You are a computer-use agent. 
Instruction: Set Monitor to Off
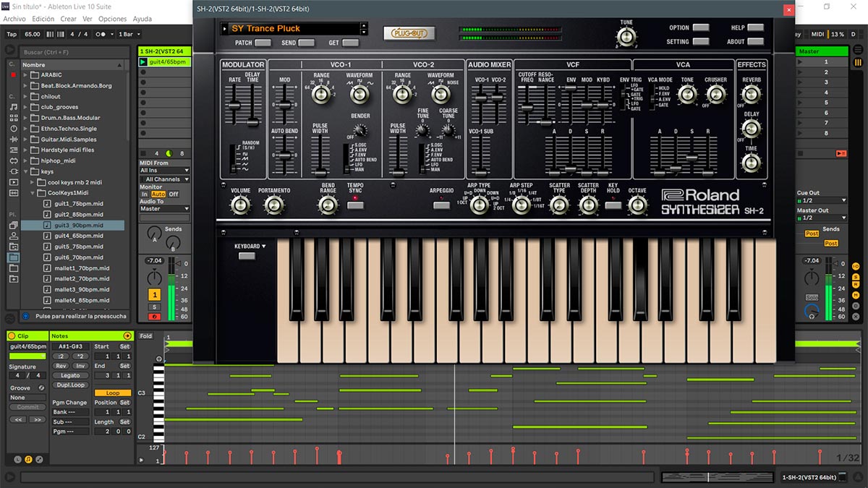coord(174,194)
